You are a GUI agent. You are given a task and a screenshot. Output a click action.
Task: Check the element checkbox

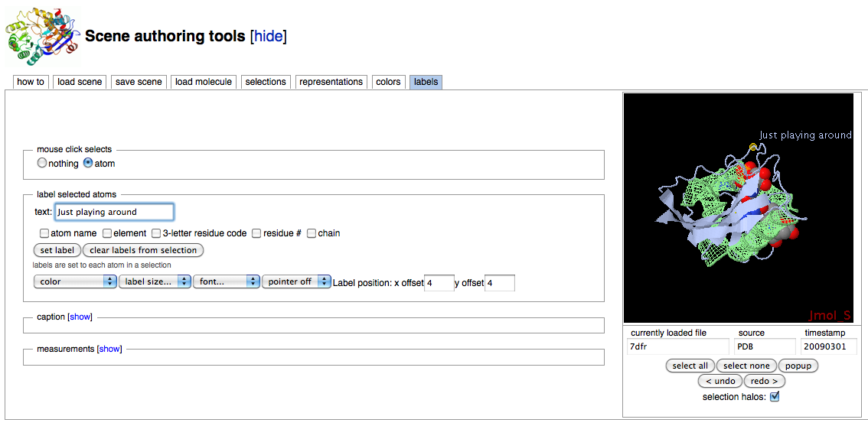coord(107,233)
